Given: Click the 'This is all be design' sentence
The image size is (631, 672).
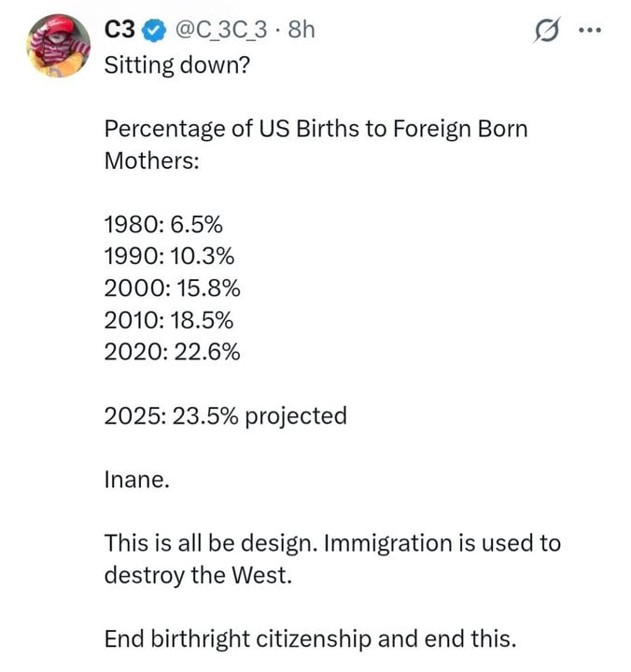Looking at the screenshot, I should coord(331,543).
